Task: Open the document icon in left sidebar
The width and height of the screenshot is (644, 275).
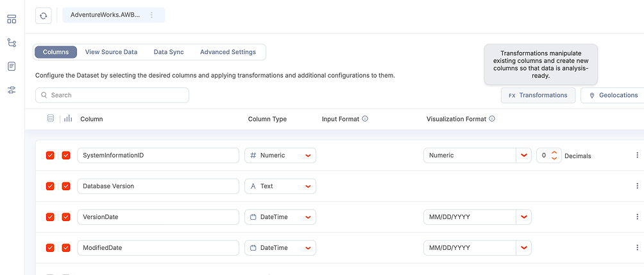Action: [12, 66]
